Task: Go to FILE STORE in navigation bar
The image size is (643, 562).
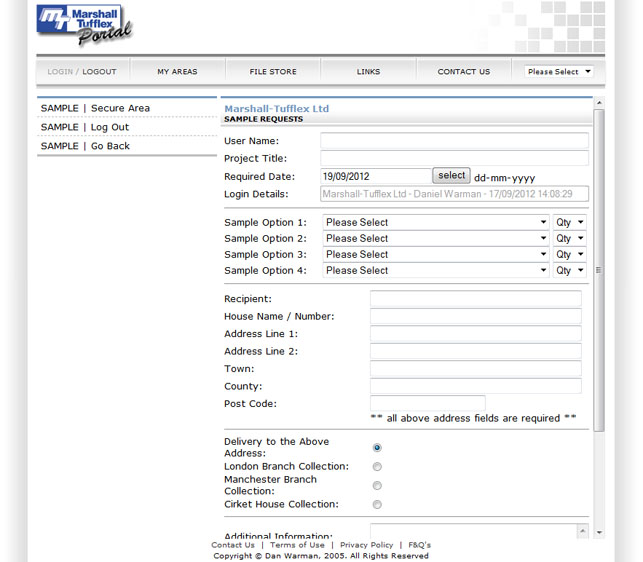Action: point(273,71)
